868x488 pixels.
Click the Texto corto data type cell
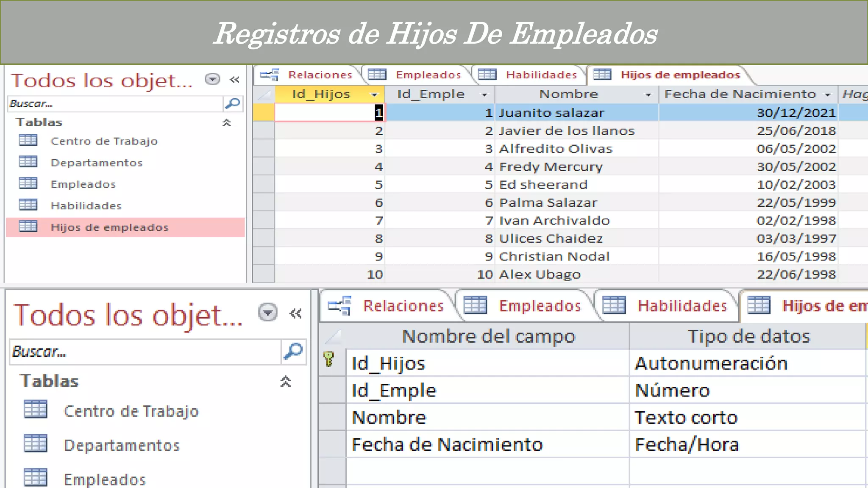pyautogui.click(x=747, y=417)
